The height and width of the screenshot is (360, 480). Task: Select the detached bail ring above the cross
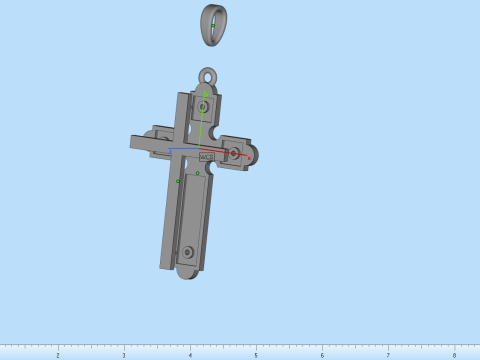pos(214,25)
